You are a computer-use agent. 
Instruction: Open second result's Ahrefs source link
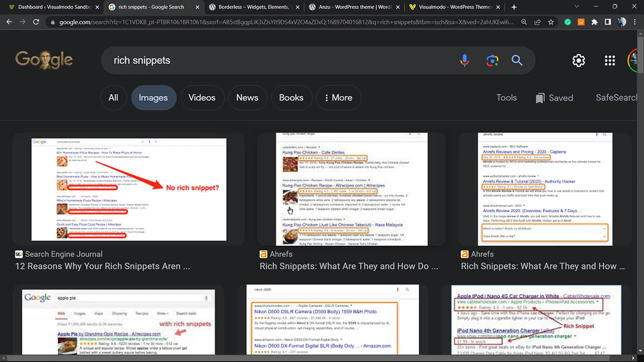click(x=276, y=254)
